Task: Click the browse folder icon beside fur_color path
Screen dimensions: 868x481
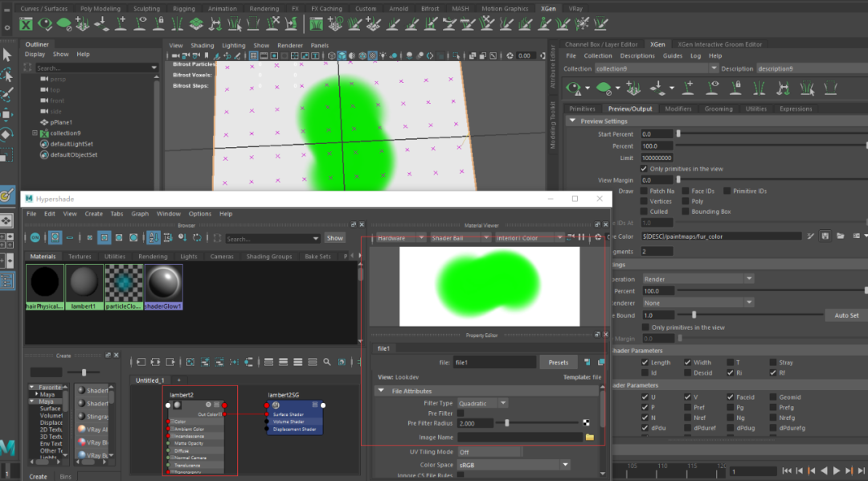Action: point(841,236)
